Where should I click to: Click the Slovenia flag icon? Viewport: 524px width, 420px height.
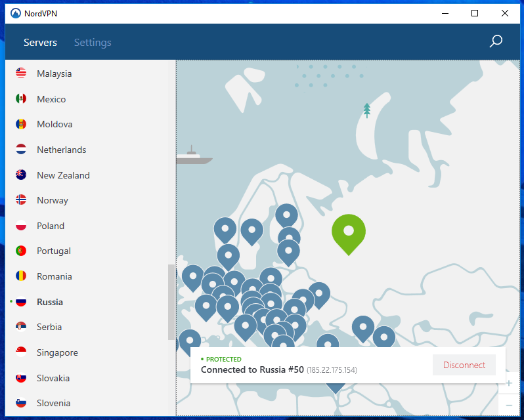[x=21, y=403]
